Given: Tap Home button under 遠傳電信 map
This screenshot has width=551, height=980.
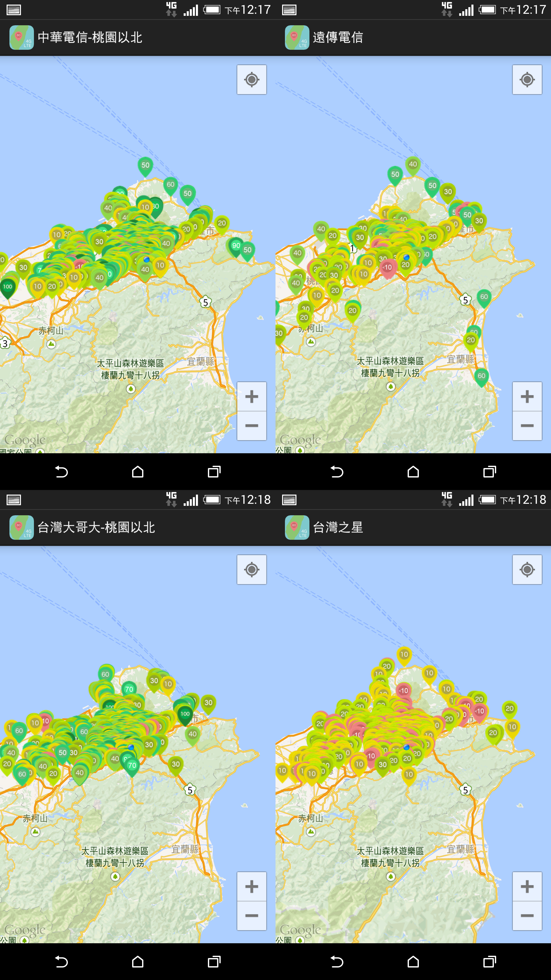Looking at the screenshot, I should tap(413, 472).
